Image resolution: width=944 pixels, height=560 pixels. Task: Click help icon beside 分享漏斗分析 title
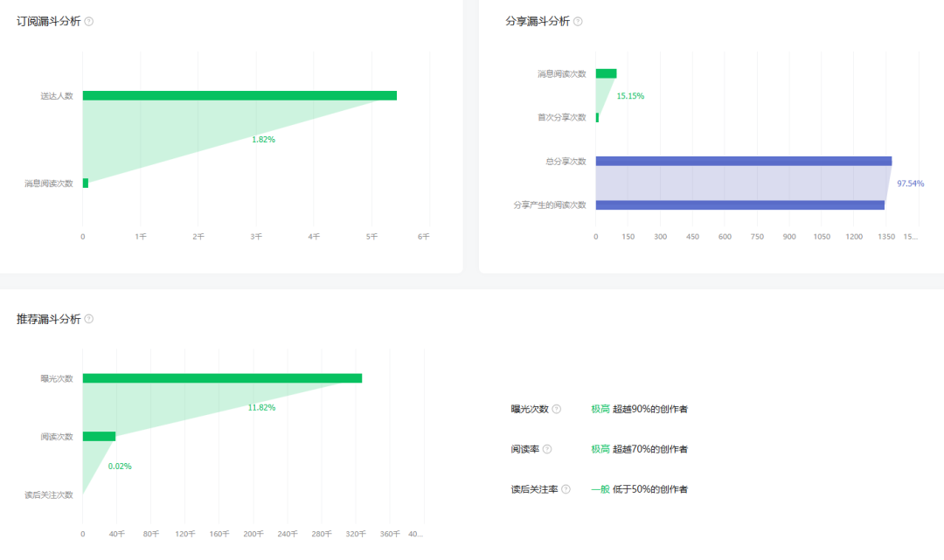[578, 22]
